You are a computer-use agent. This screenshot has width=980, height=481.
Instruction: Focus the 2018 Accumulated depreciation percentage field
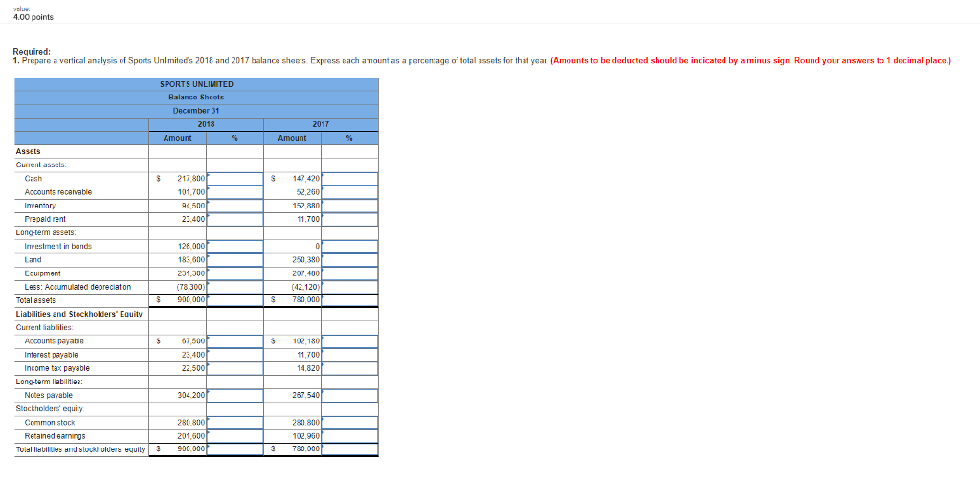235,287
